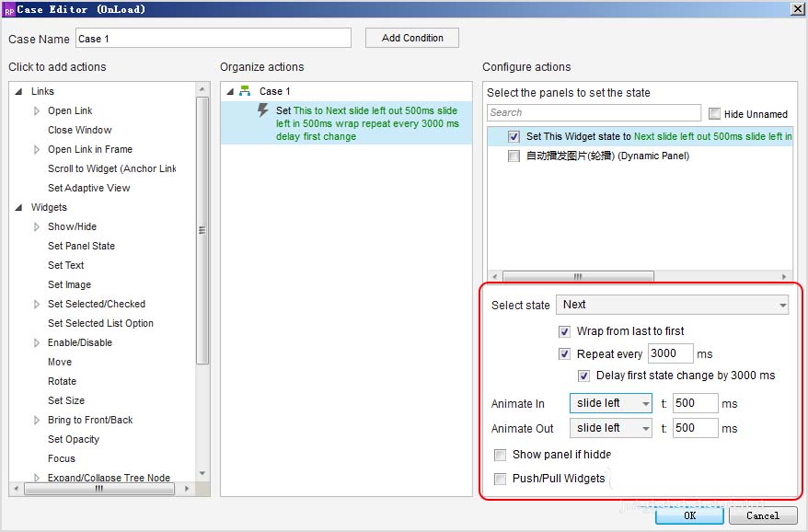Click actions list vertical scrollbar thumb
808x532 pixels.
coord(202,230)
